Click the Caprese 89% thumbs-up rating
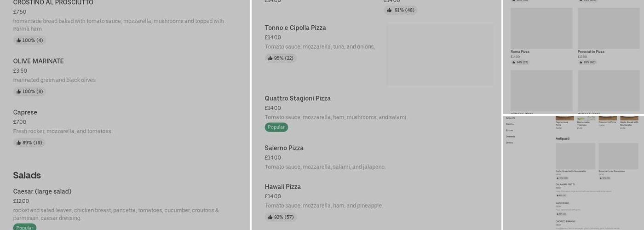Screen dimensions: 644x230 click(29, 143)
